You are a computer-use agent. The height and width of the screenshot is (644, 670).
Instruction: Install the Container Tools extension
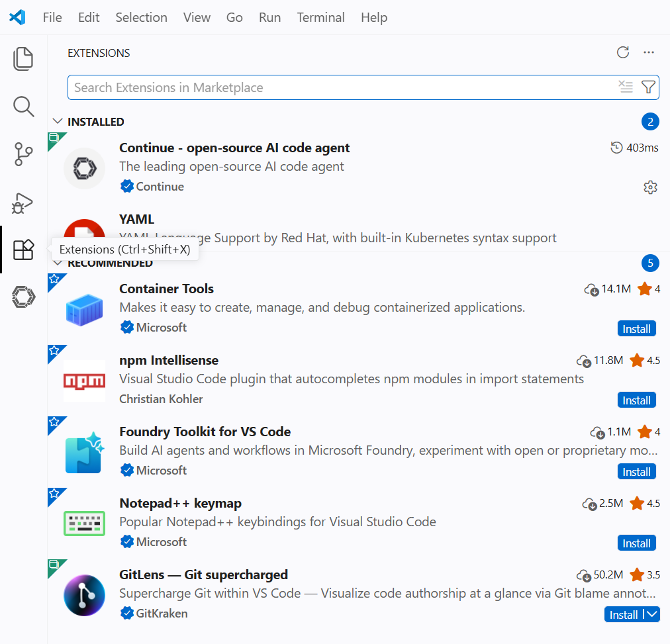point(636,329)
